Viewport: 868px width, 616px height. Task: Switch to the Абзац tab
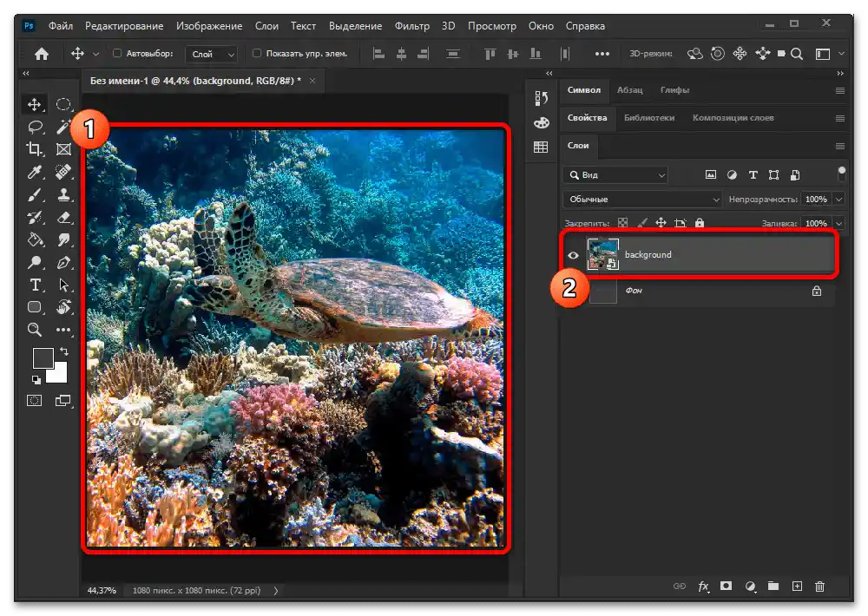(x=630, y=90)
